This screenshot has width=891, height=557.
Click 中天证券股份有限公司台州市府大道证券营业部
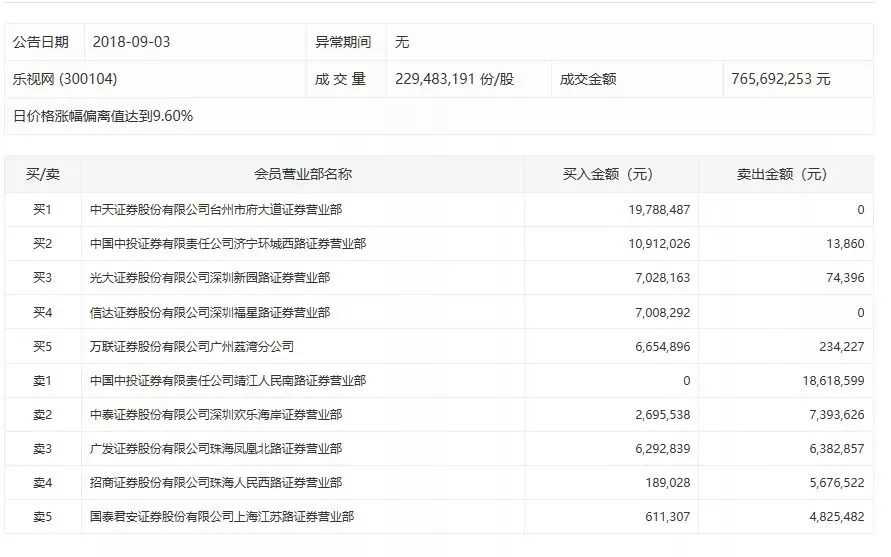216,210
